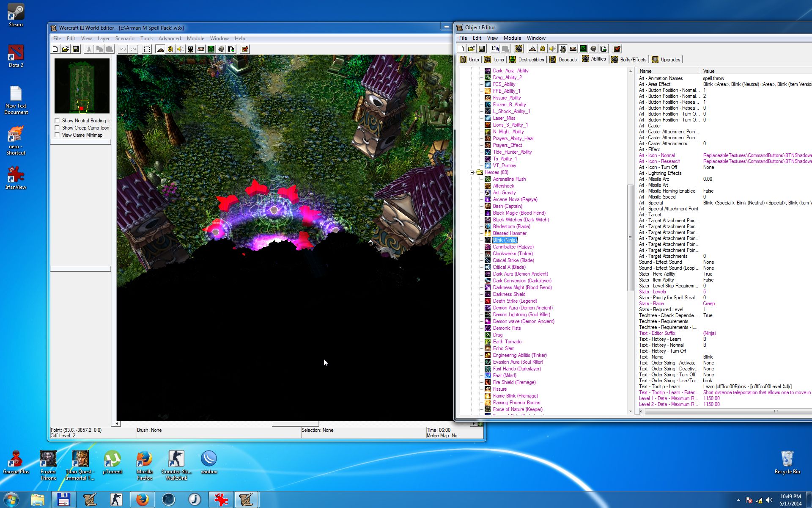
Task: Click ability list scroll up arrow
Action: point(631,71)
